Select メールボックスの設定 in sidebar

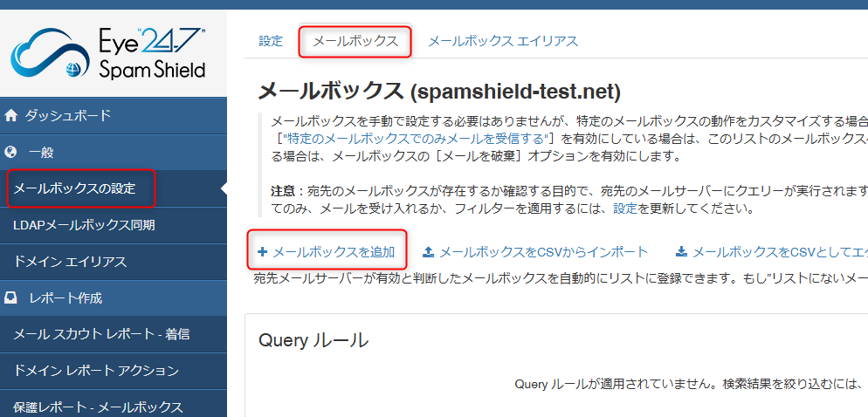[114, 188]
